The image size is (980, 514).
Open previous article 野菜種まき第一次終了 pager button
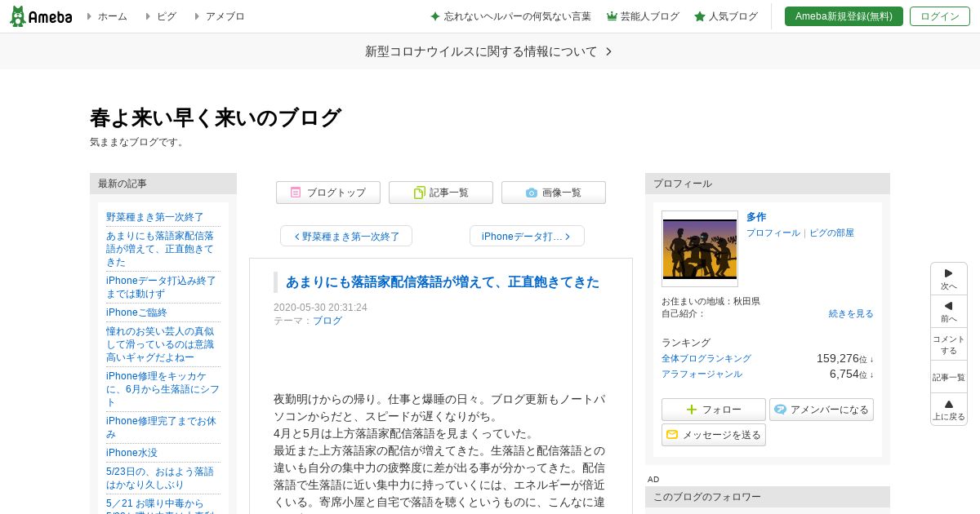click(x=346, y=237)
